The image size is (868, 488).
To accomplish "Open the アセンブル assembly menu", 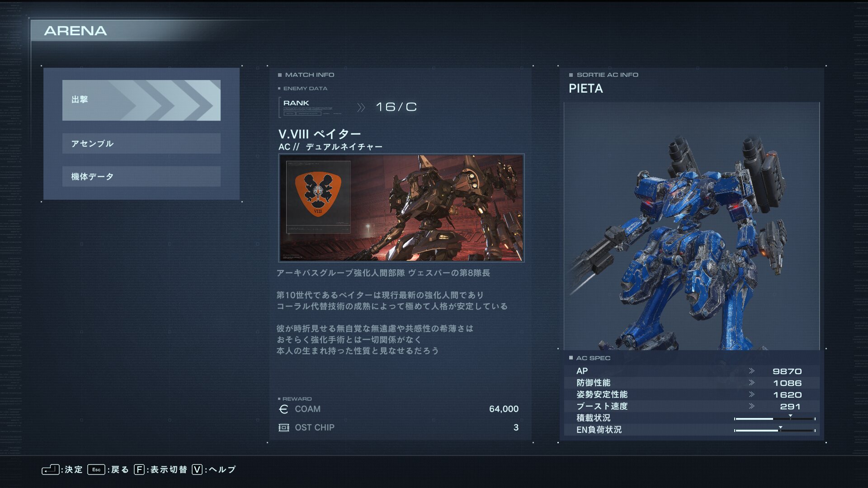I will coord(141,144).
